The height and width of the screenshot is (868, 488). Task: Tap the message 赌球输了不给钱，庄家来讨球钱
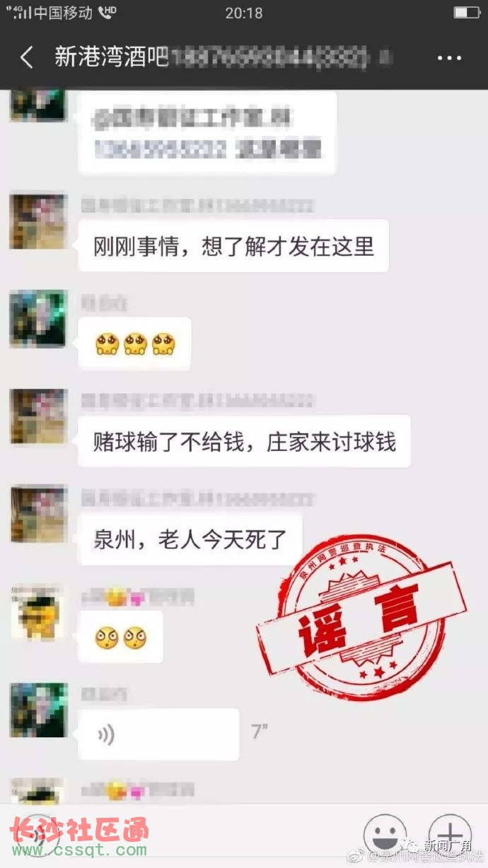point(244,441)
